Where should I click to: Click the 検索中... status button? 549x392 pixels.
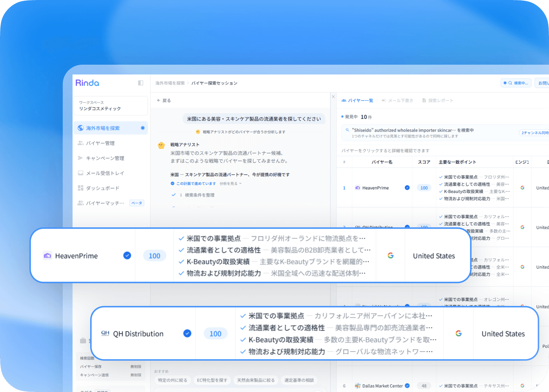pyautogui.click(x=516, y=83)
